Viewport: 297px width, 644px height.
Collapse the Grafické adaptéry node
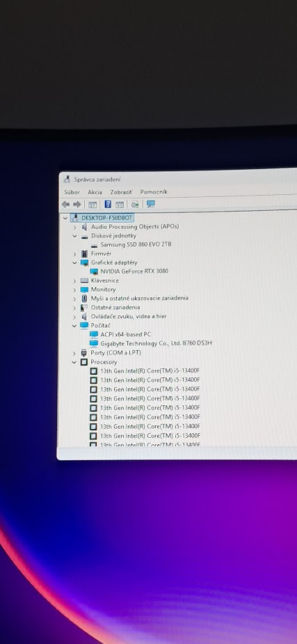74,263
